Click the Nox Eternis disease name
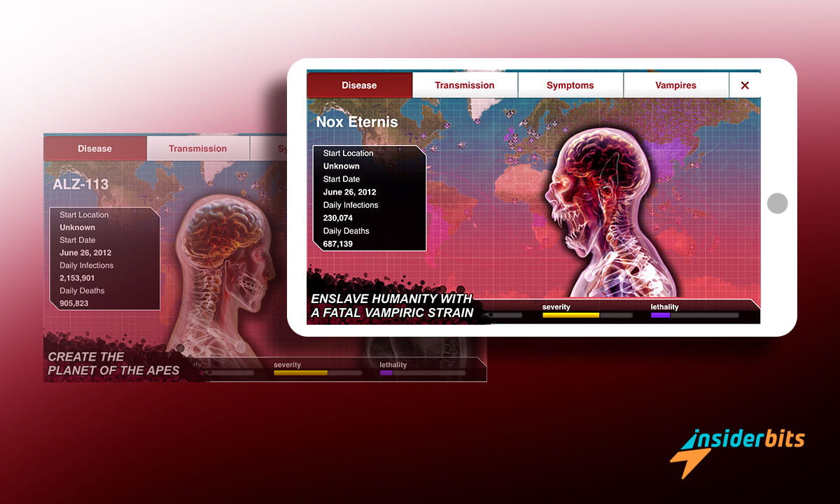840x504 pixels. click(x=356, y=122)
